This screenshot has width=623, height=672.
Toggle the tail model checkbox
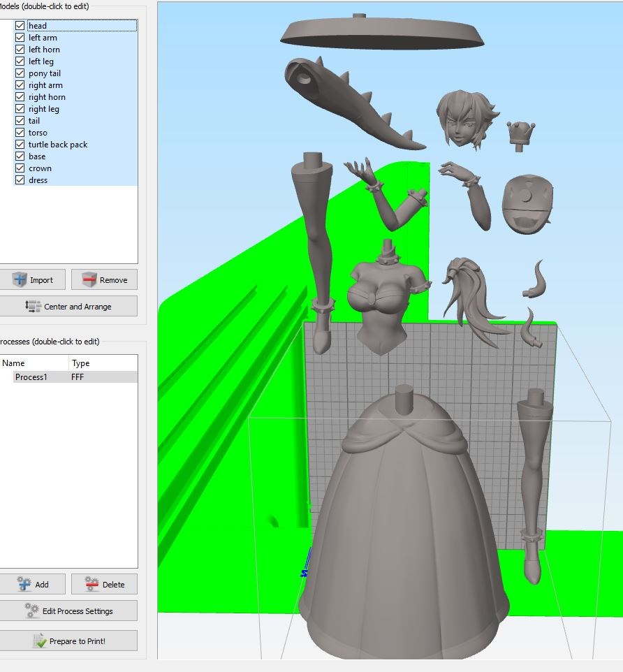(x=20, y=121)
